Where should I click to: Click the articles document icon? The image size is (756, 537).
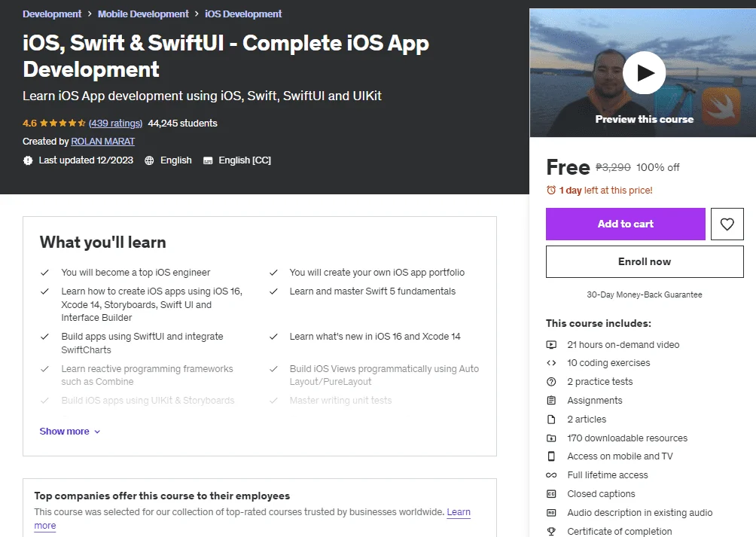click(x=551, y=420)
